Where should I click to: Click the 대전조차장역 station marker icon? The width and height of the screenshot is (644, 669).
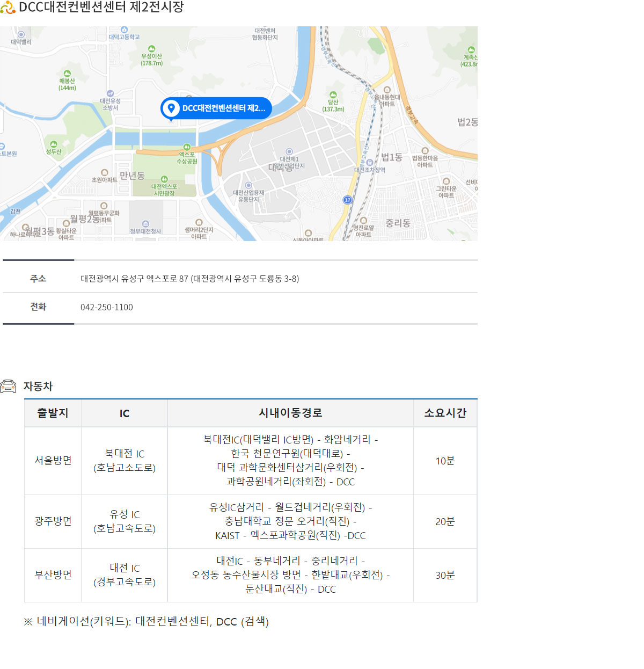pyautogui.click(x=370, y=163)
